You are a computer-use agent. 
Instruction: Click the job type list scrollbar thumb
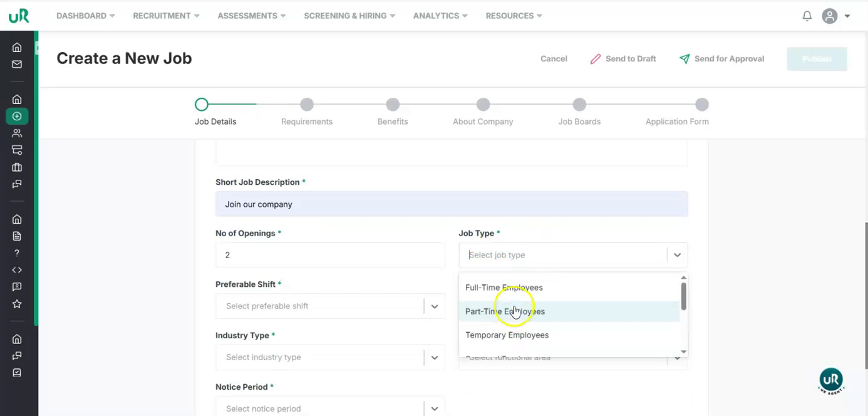pyautogui.click(x=683, y=296)
